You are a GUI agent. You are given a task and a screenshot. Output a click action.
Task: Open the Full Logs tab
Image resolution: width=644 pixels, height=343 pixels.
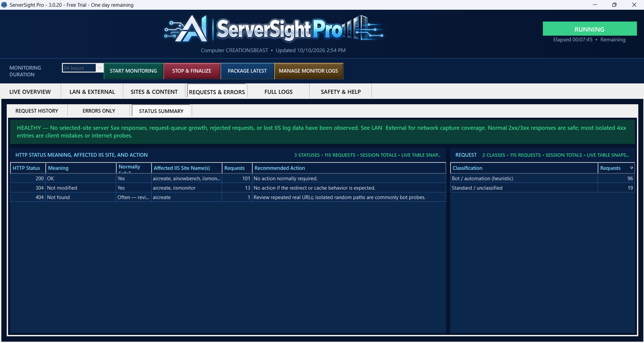tap(278, 92)
